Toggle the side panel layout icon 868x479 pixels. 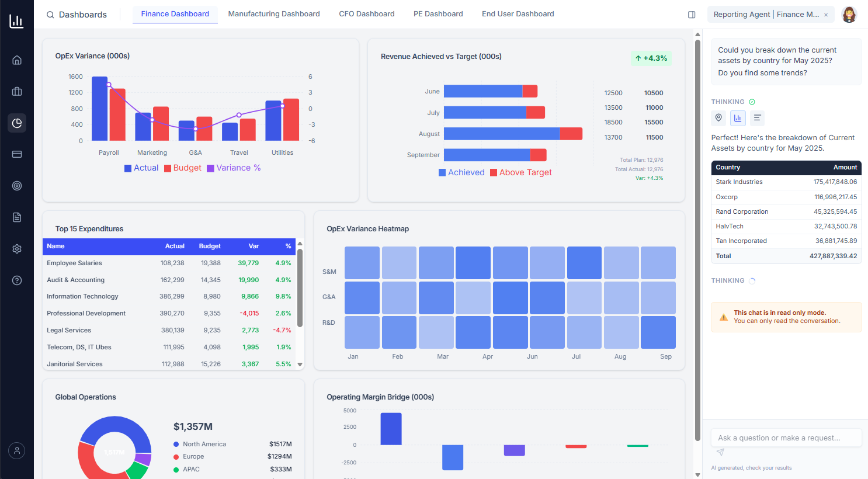click(692, 15)
